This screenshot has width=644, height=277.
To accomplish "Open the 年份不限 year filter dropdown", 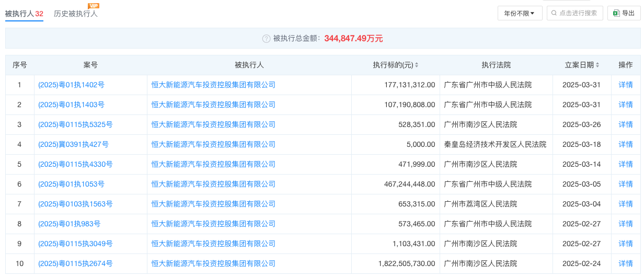I will coord(520,14).
